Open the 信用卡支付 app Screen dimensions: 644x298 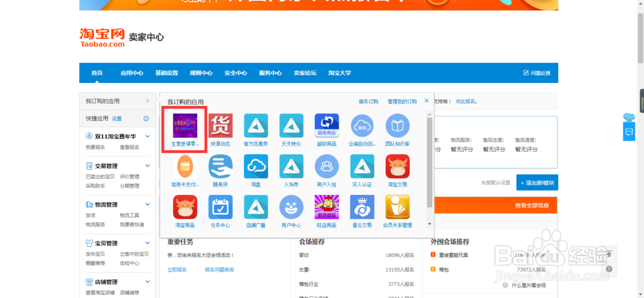(x=185, y=166)
